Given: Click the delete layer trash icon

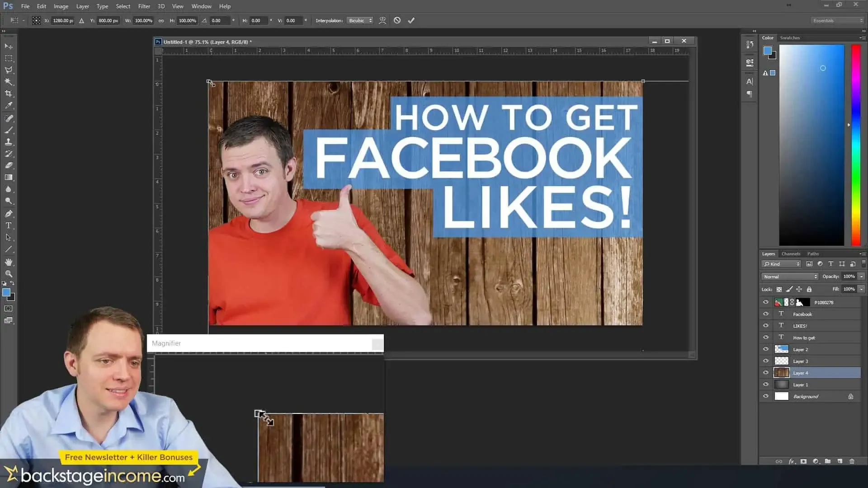Looking at the screenshot, I should (852, 461).
